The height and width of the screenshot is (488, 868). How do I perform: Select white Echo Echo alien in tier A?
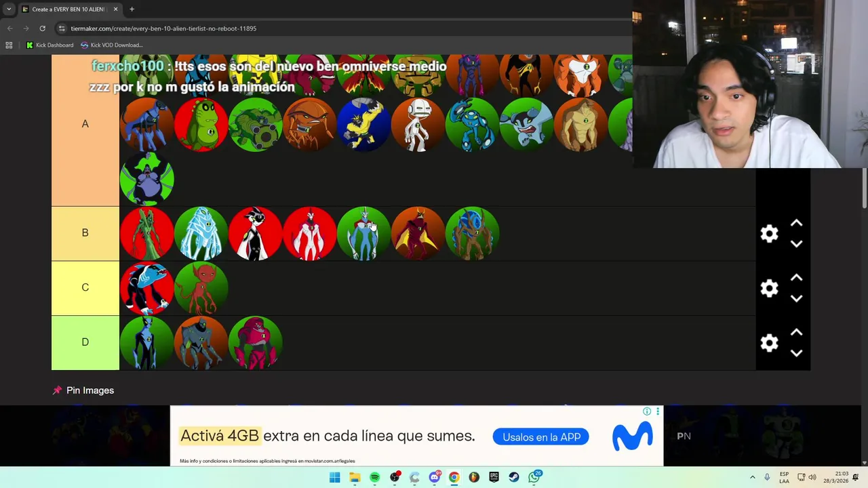coord(418,124)
